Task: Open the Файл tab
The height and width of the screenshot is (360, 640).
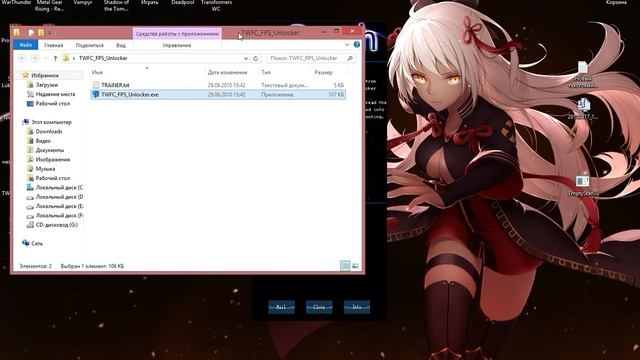Action: point(25,45)
